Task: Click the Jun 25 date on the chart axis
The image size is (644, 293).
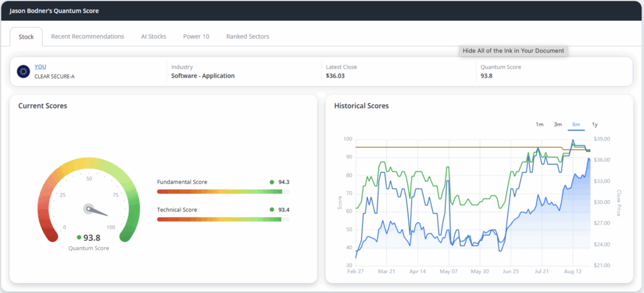Action: tap(511, 272)
